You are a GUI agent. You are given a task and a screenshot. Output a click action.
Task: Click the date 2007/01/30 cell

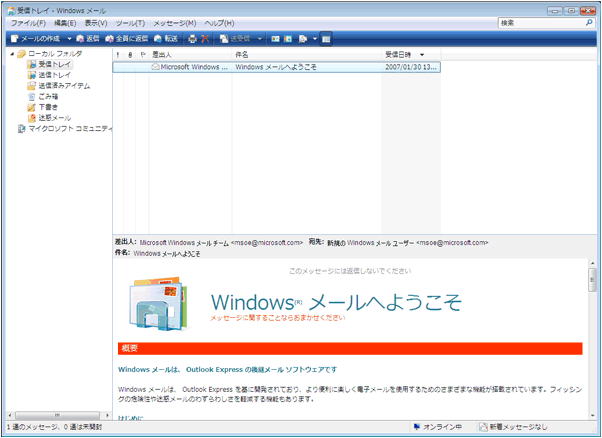click(x=410, y=67)
